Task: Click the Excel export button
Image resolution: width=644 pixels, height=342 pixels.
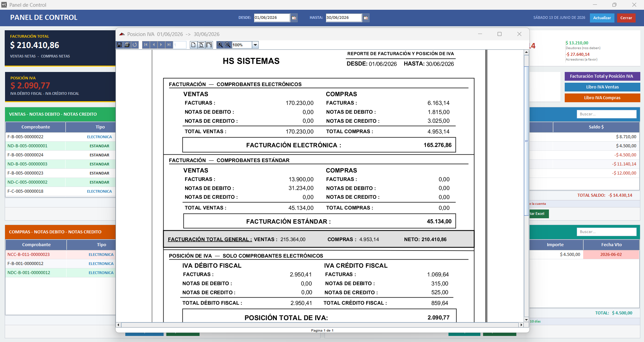Action: pyautogui.click(x=539, y=214)
